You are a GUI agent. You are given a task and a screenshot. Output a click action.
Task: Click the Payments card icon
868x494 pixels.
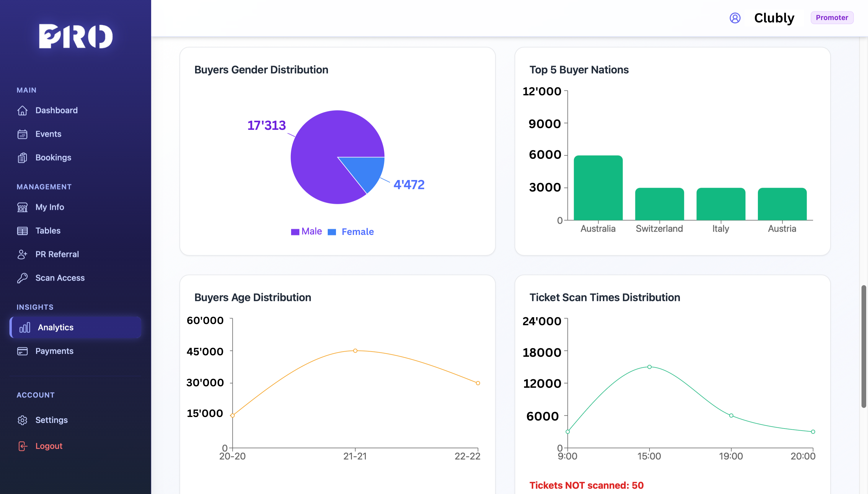click(x=22, y=351)
